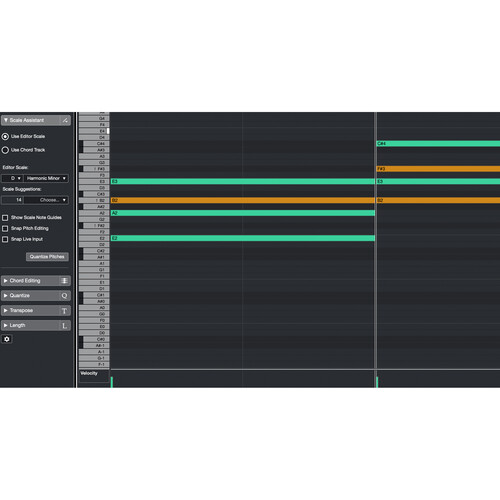The height and width of the screenshot is (500, 500).
Task: Click the Quantize Q icon
Action: [64, 296]
